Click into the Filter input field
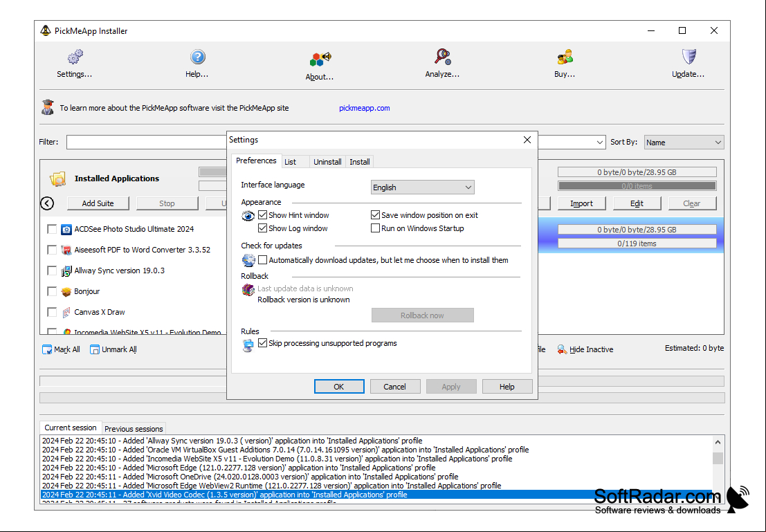Viewport: 766px width, 532px height. click(x=147, y=142)
